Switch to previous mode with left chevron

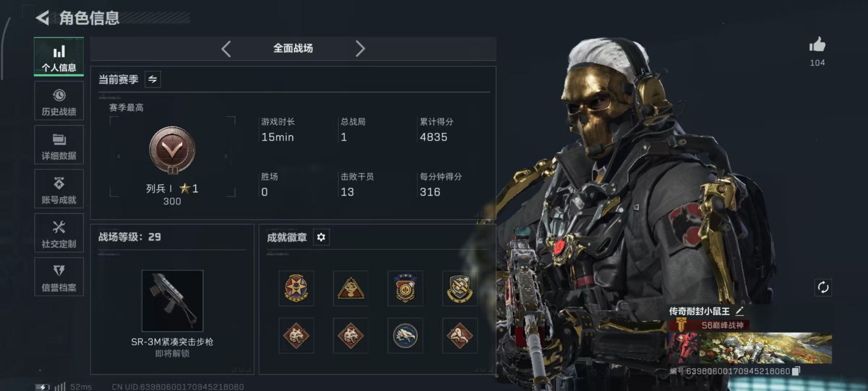(226, 48)
